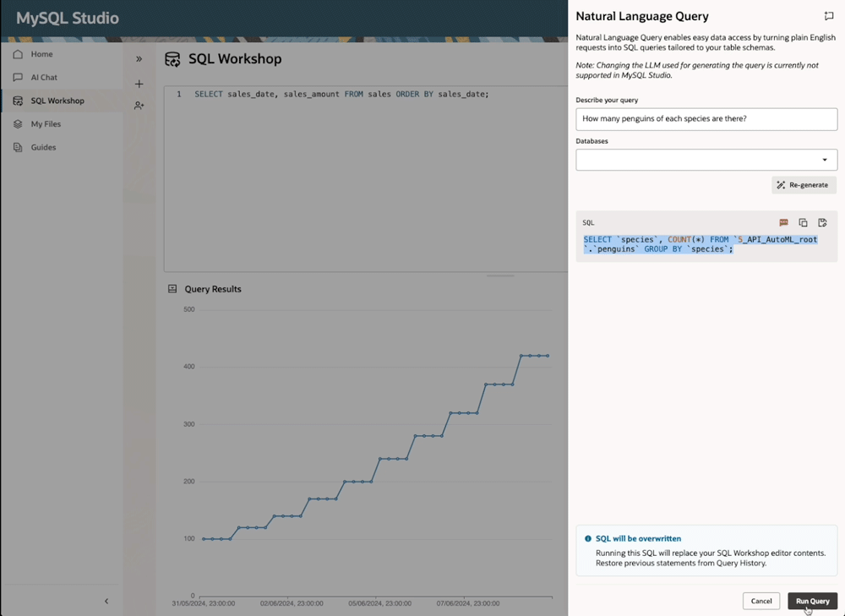The width and height of the screenshot is (845, 616).
Task: Click the Describe your query input field
Action: click(706, 119)
